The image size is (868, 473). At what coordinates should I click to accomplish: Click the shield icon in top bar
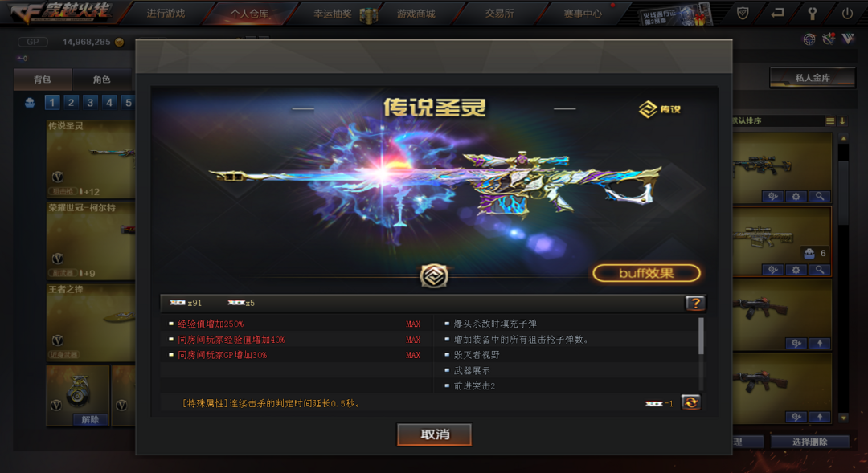743,14
